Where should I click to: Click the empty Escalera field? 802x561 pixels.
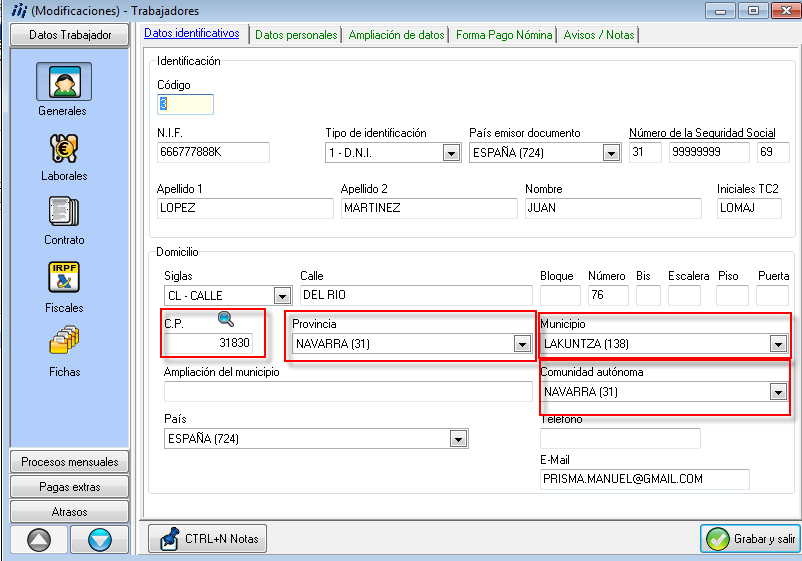coord(684,295)
